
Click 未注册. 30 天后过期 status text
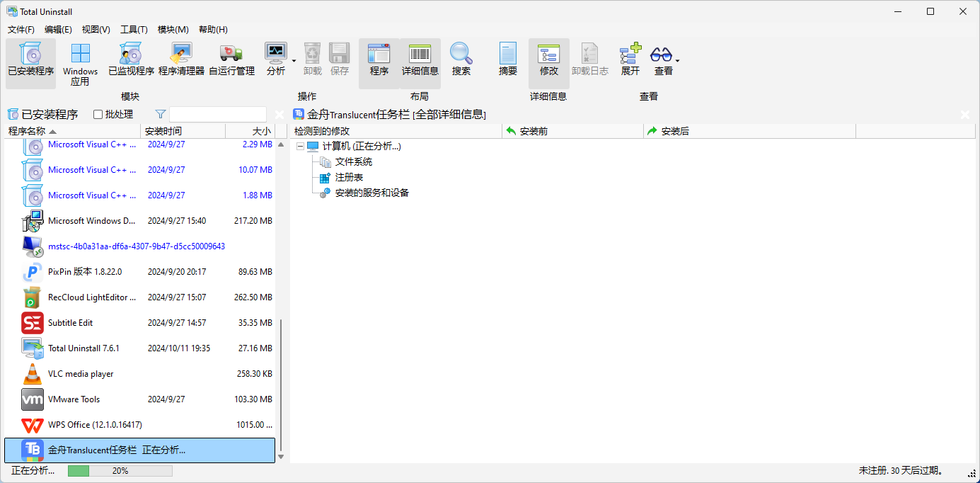(901, 471)
